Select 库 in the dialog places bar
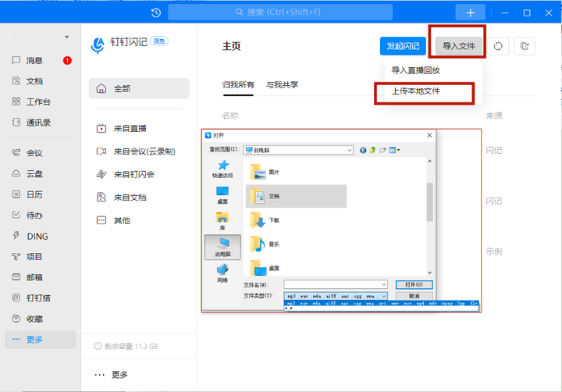The width and height of the screenshot is (562, 392). pyautogui.click(x=222, y=221)
